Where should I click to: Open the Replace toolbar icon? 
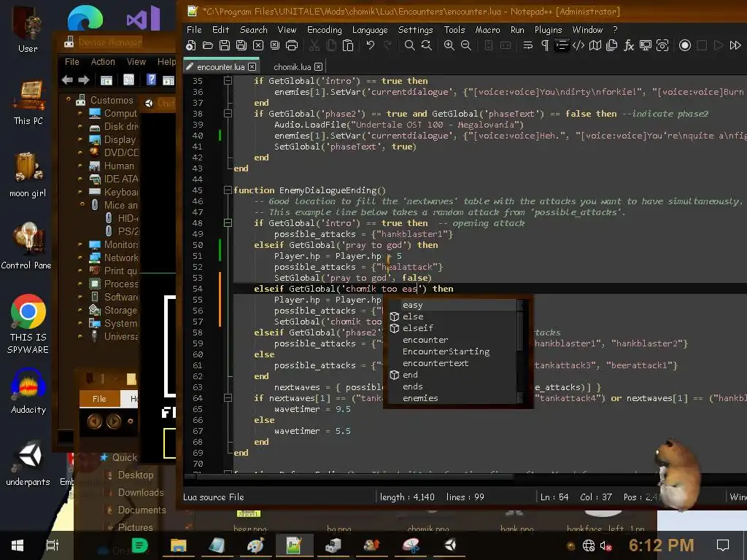coord(426,45)
